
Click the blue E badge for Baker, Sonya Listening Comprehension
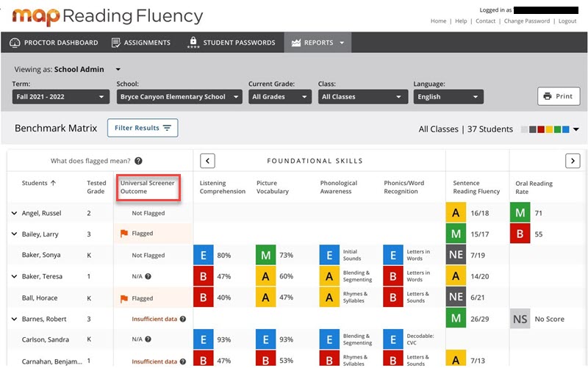coord(204,255)
